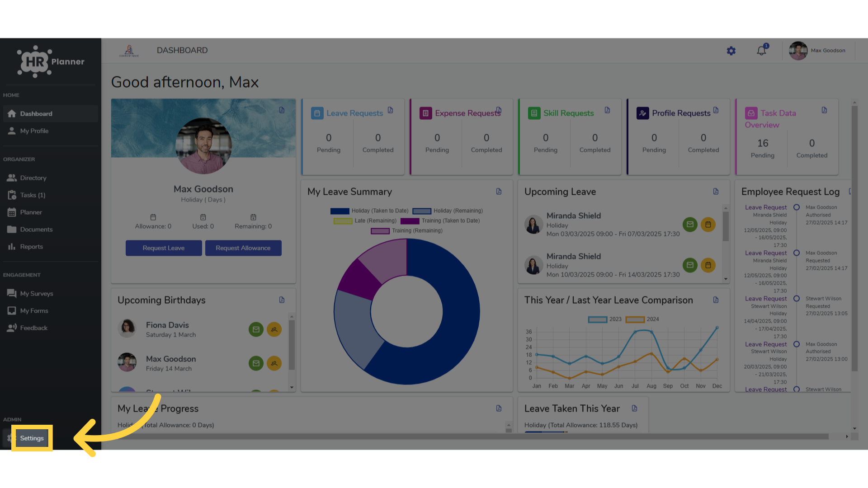Click export icon on Leave Taken This Year
Viewport: 868px width, 488px height.
[635, 408]
